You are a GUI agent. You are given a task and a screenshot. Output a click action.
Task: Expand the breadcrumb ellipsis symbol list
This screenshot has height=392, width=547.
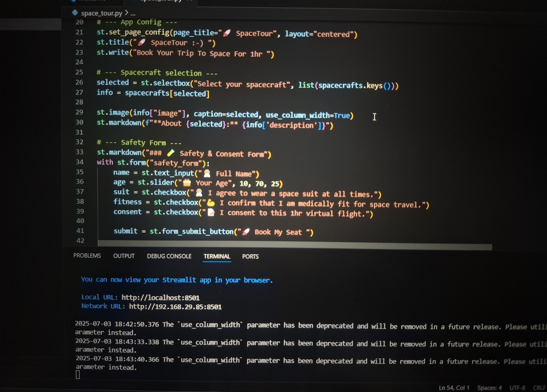point(133,14)
